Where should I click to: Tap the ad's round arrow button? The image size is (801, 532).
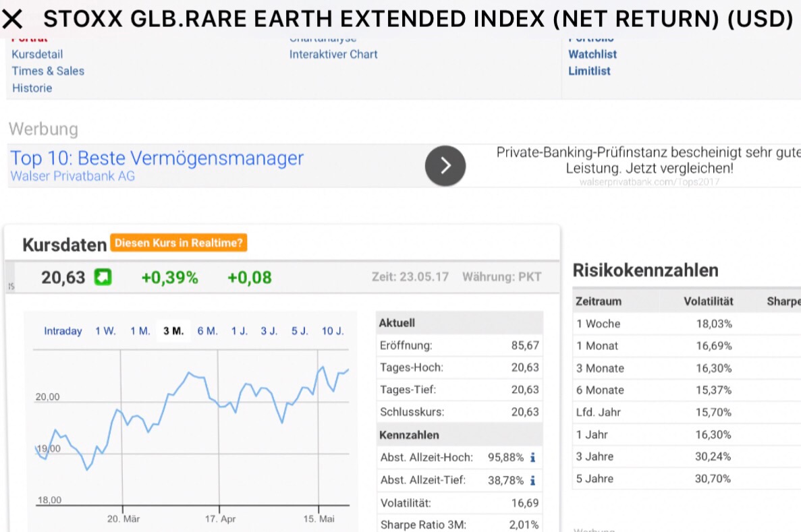click(x=445, y=166)
